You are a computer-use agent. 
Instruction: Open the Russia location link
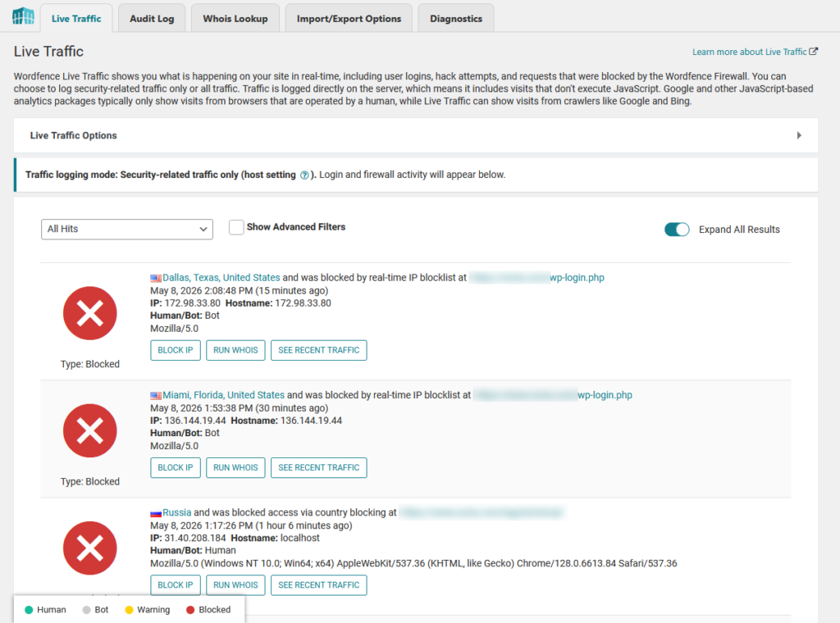177,512
